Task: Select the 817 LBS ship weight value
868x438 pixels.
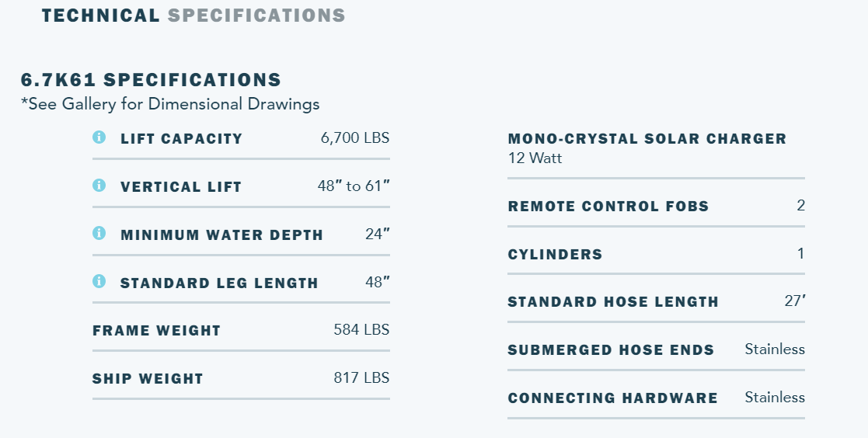Action: (x=361, y=378)
